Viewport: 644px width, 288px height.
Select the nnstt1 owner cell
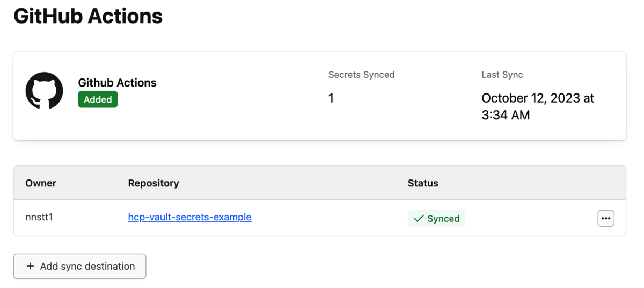39,217
